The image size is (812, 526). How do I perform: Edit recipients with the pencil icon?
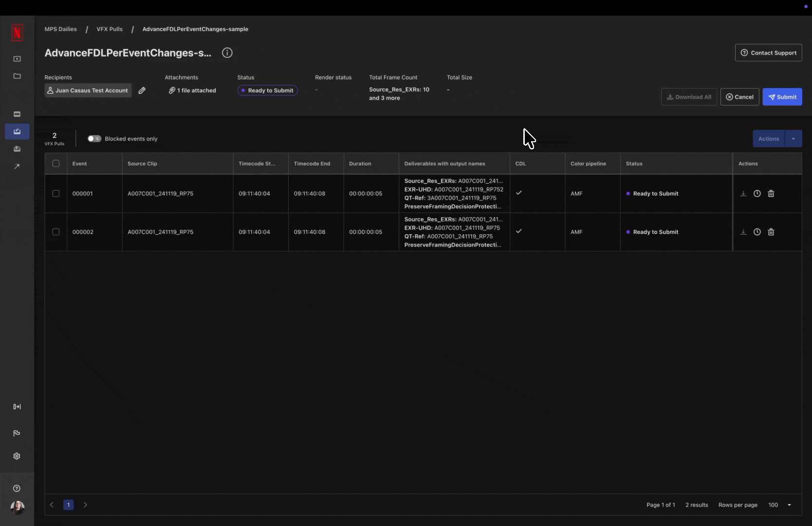coord(142,91)
